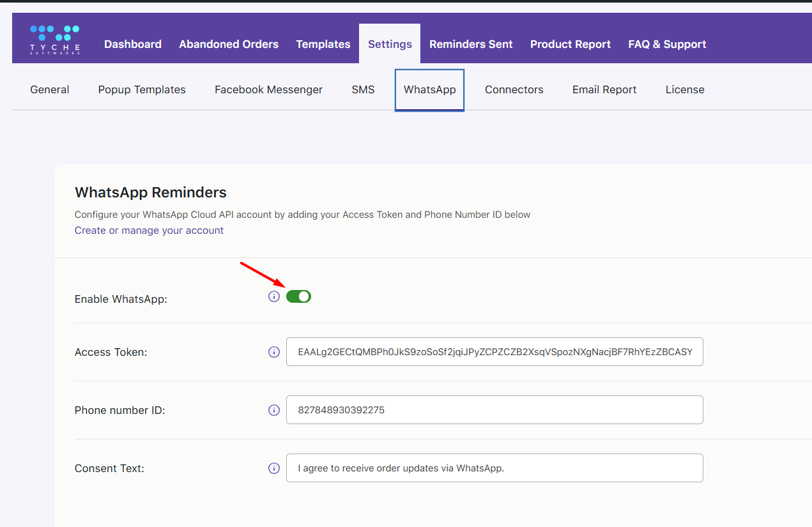The image size is (812, 527).
Task: Open the Connectors sub-tab
Action: (514, 89)
